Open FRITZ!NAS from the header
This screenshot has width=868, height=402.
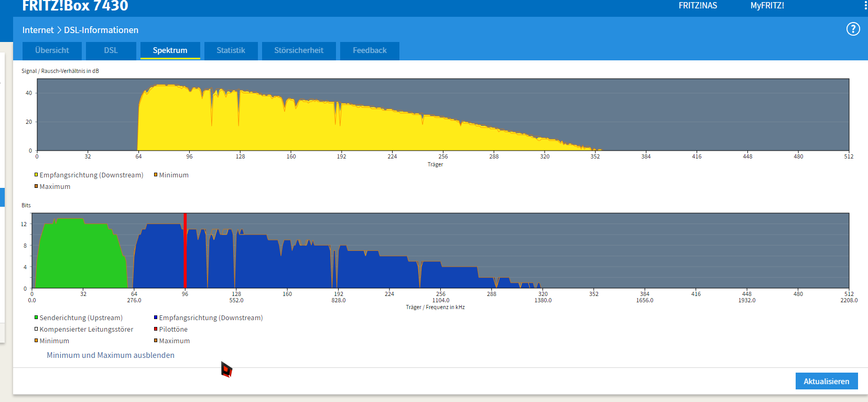pyautogui.click(x=698, y=5)
